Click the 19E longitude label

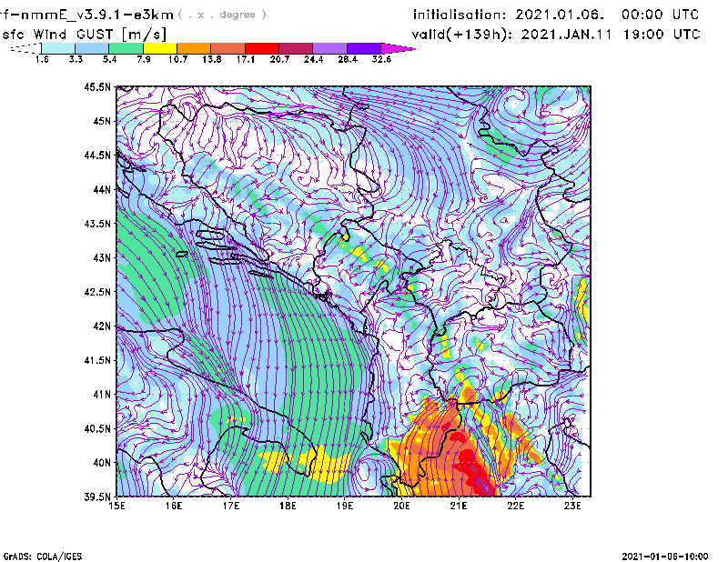point(345,506)
